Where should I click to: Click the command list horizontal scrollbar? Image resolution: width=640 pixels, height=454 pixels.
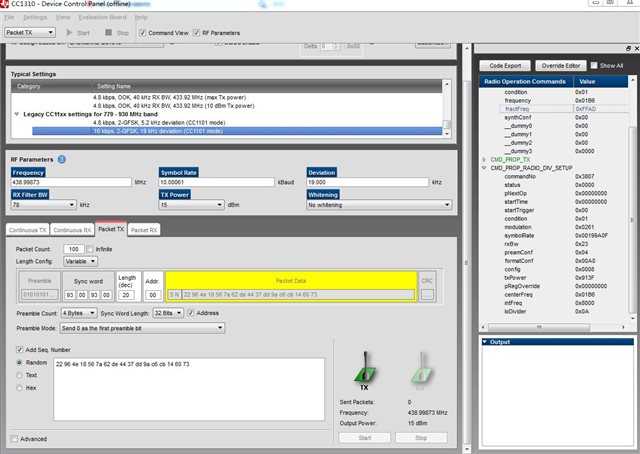(539, 327)
